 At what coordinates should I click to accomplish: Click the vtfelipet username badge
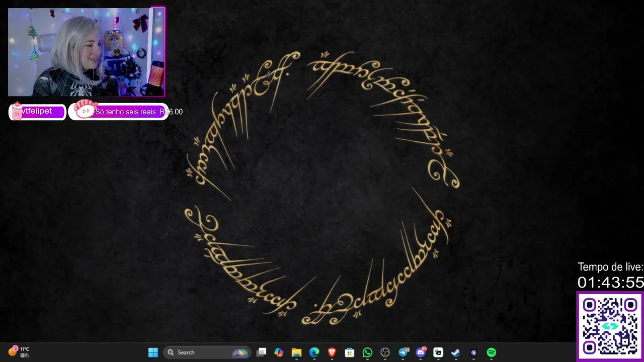[x=38, y=112]
